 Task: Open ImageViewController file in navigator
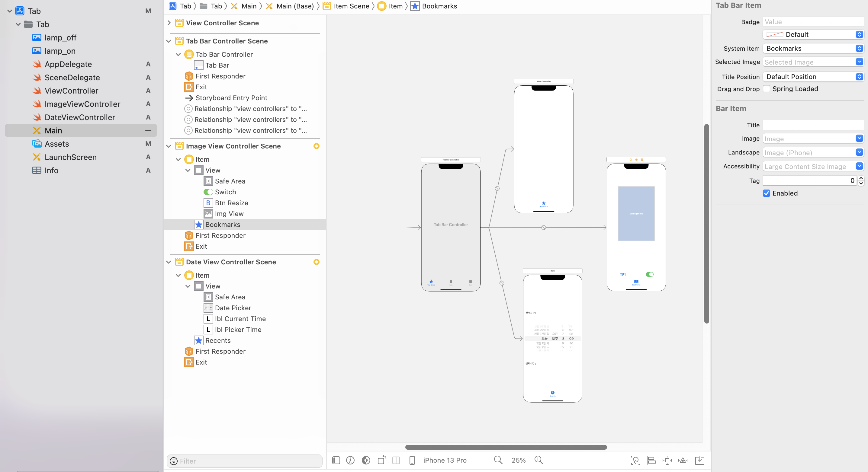[x=82, y=104]
